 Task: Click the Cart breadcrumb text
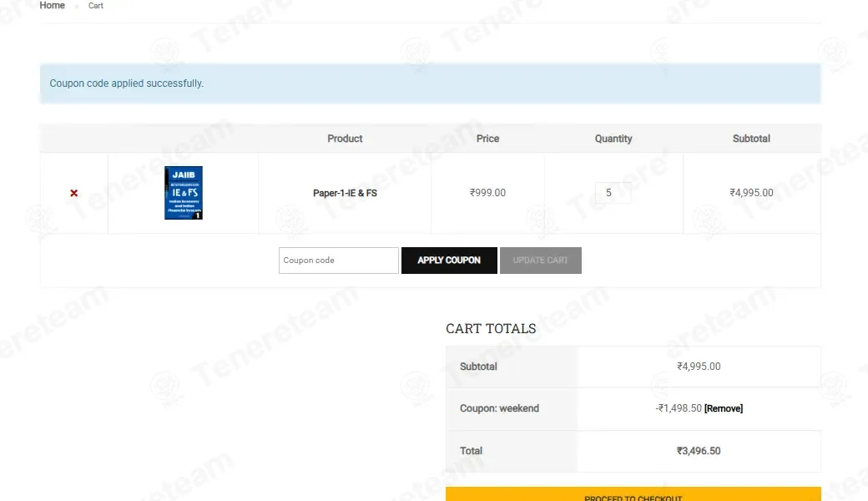pyautogui.click(x=96, y=6)
